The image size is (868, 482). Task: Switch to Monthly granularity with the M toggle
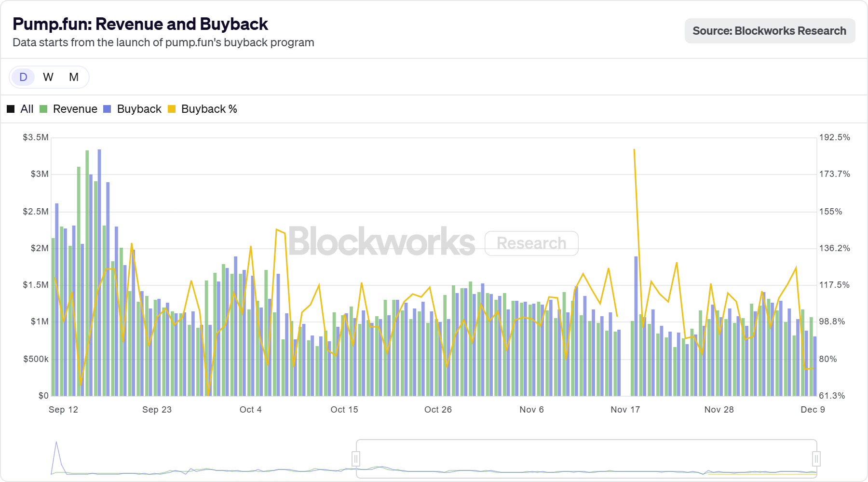point(73,77)
